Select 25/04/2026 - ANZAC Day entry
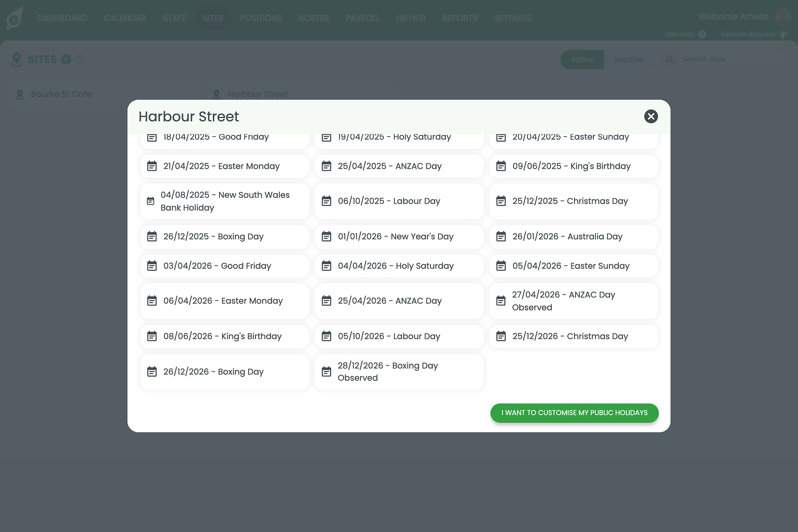 [x=399, y=301]
